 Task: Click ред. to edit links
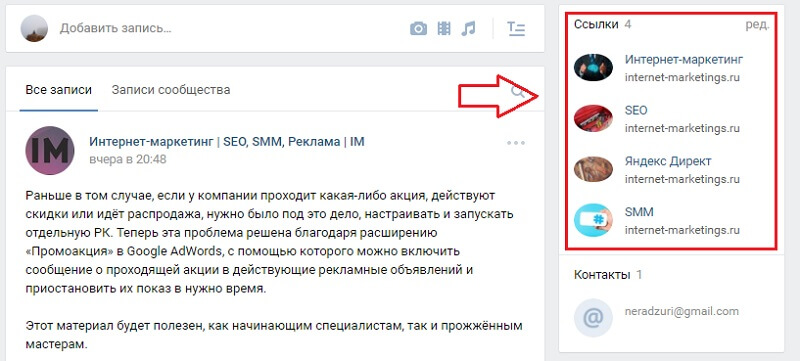(x=757, y=24)
